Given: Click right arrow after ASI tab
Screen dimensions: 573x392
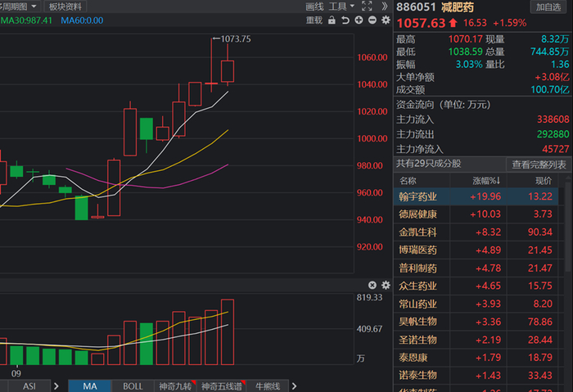Looking at the screenshot, I should pyautogui.click(x=56, y=386).
